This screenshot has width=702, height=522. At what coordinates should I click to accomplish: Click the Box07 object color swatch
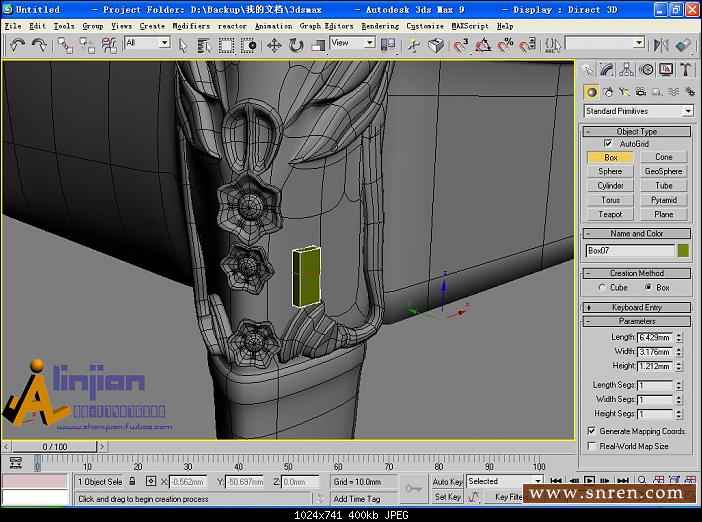pyautogui.click(x=683, y=250)
